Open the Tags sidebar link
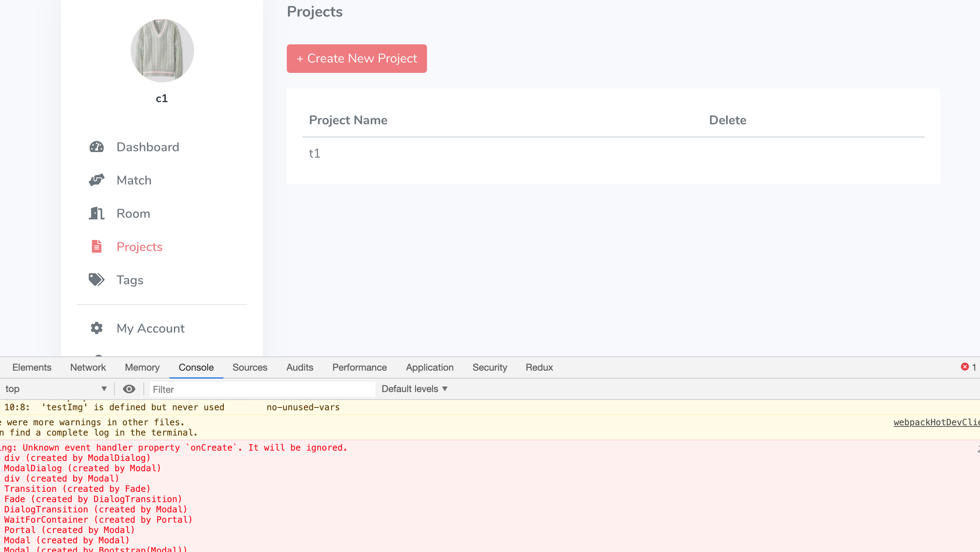Image resolution: width=980 pixels, height=552 pixels. click(x=130, y=280)
